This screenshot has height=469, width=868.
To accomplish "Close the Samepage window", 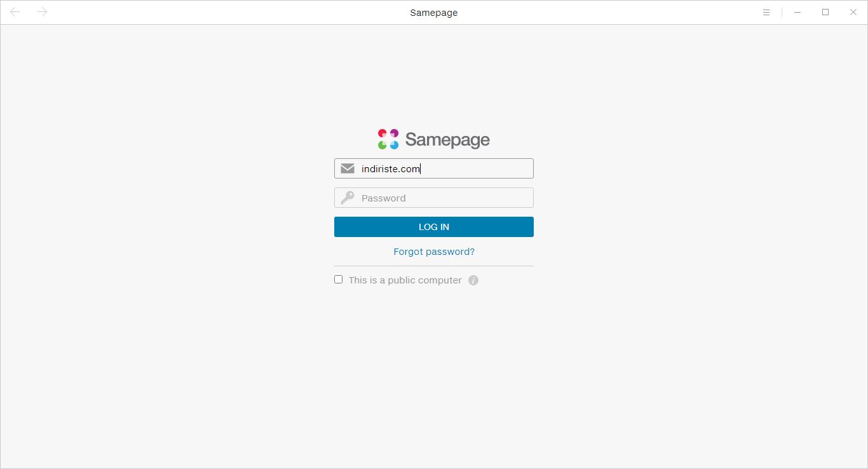I will [x=853, y=12].
